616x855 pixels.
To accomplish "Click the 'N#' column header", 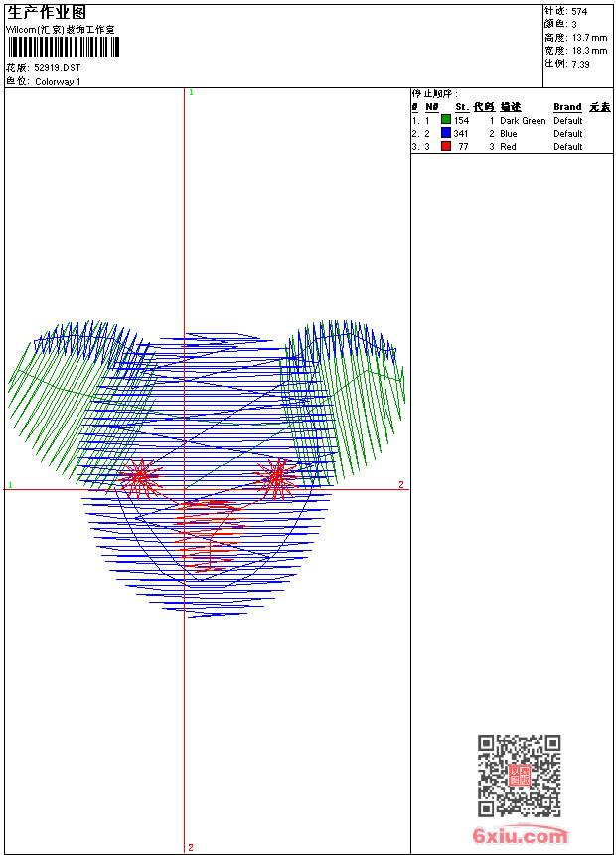I will click(x=432, y=107).
